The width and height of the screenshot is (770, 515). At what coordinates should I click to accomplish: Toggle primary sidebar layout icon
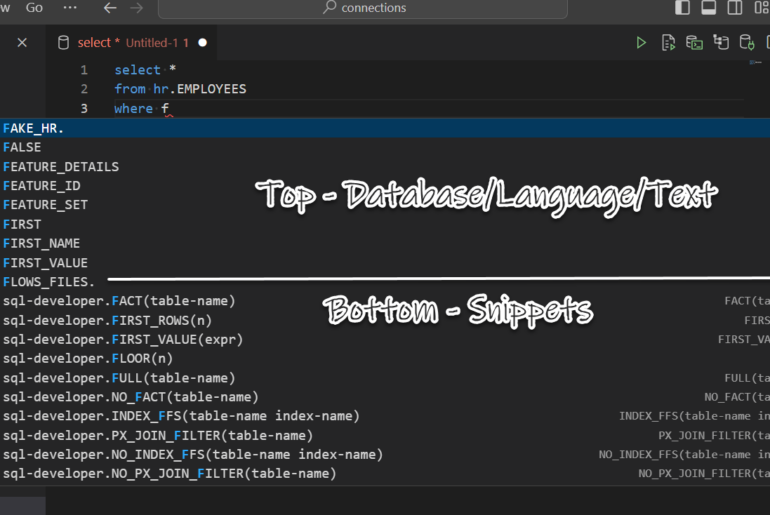(682, 7)
